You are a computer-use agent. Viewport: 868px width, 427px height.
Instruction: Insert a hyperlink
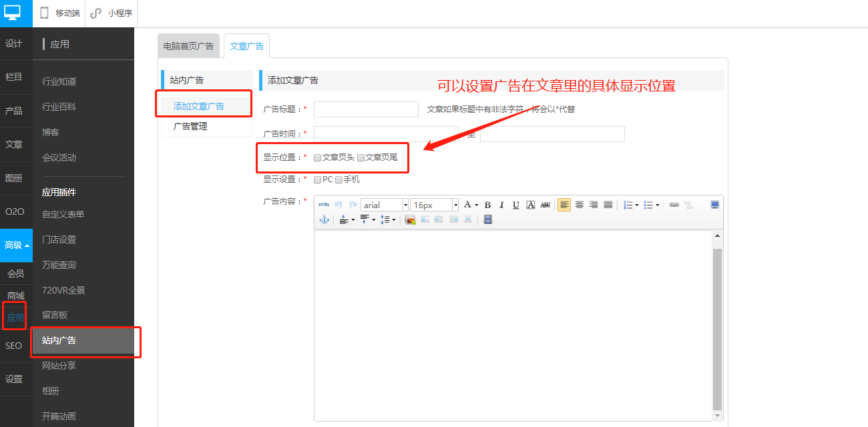[x=674, y=205]
